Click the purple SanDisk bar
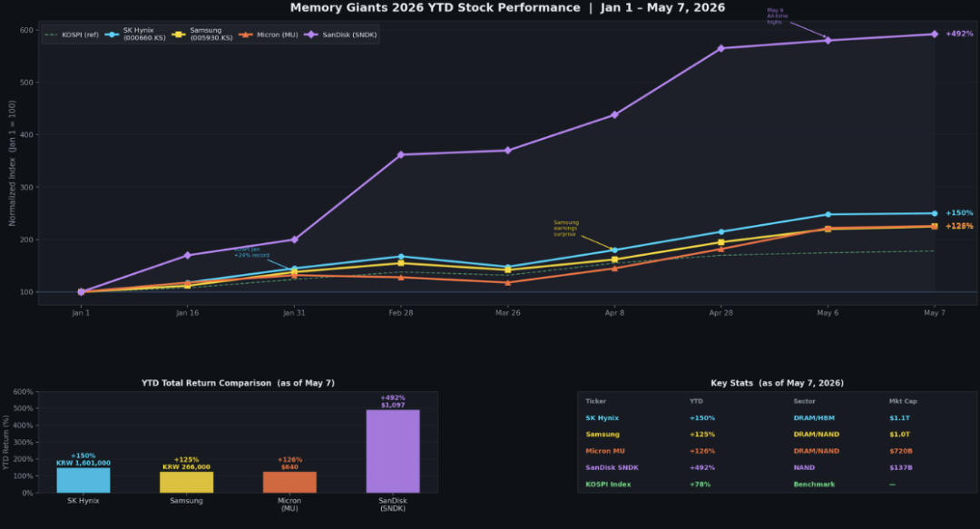 [x=393, y=452]
